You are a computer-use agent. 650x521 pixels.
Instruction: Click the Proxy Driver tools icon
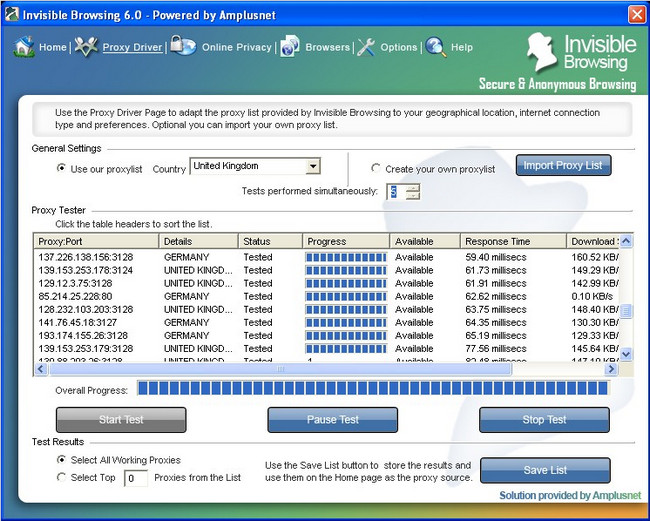pos(86,46)
